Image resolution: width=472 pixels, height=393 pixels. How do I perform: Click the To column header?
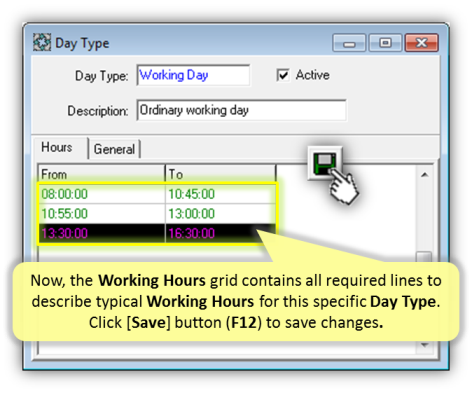(221, 174)
